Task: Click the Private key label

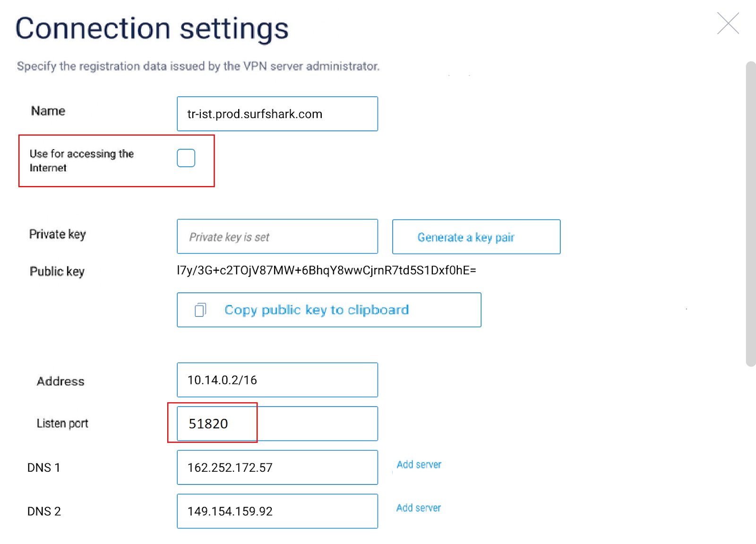Action: 57,234
